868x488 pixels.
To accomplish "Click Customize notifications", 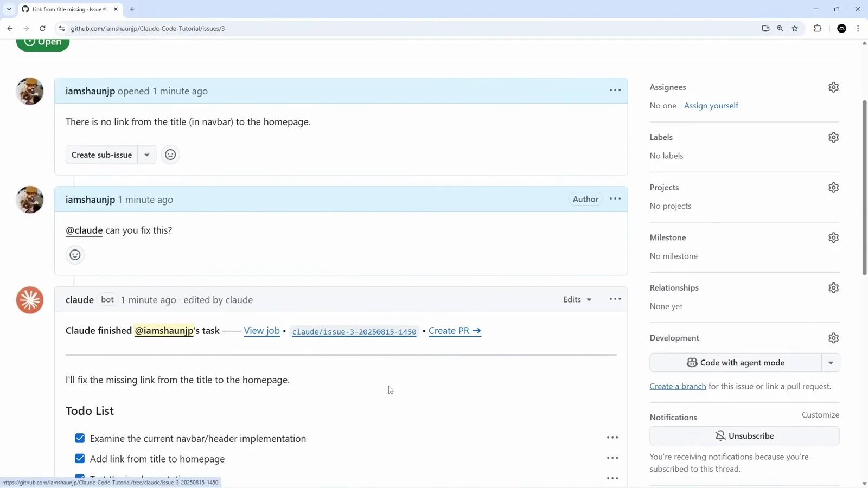I will click(x=820, y=415).
